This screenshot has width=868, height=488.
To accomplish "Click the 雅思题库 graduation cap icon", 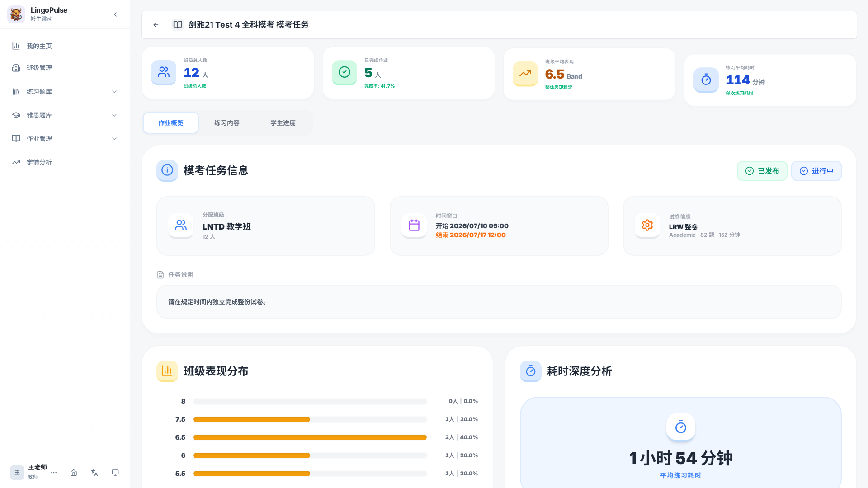I will click(16, 115).
